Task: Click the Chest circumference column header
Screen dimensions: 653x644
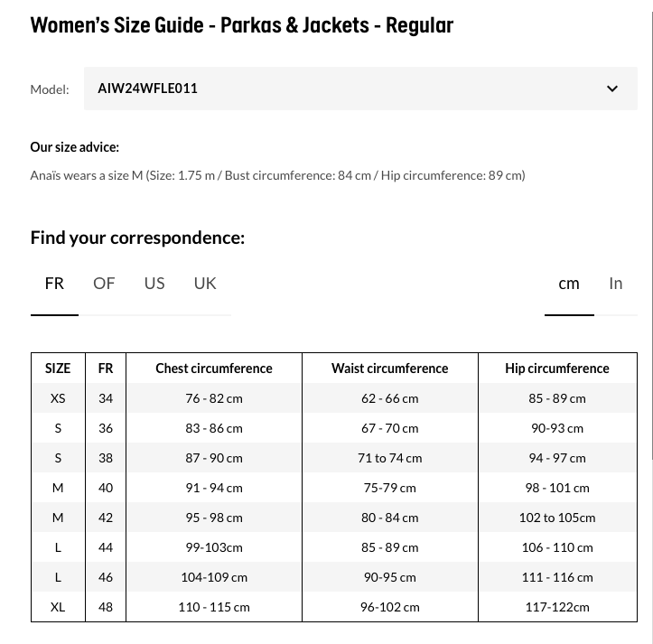Action: tap(214, 369)
